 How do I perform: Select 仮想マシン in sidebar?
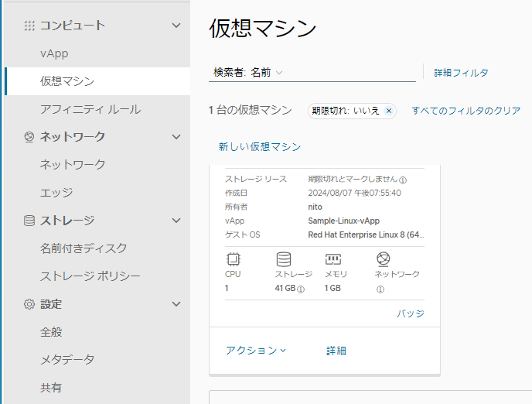point(97,81)
